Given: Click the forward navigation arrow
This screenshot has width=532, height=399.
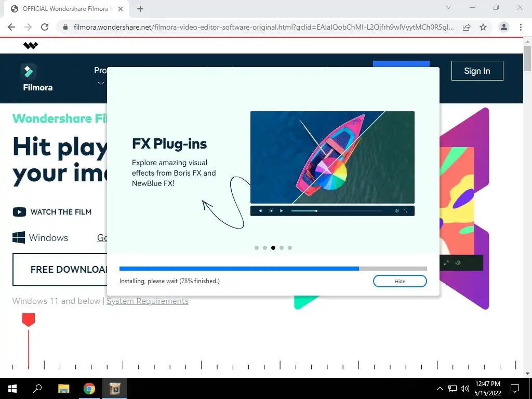Looking at the screenshot, I should pos(28,27).
